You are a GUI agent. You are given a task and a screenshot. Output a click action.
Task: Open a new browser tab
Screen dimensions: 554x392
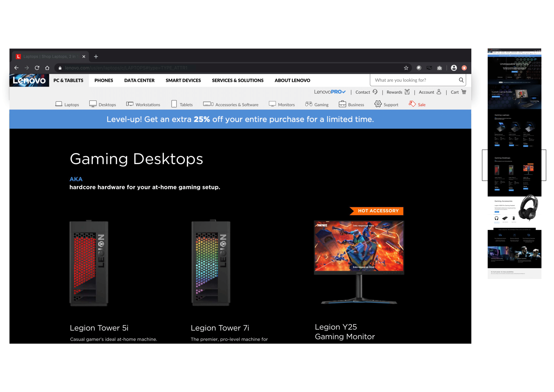click(96, 56)
